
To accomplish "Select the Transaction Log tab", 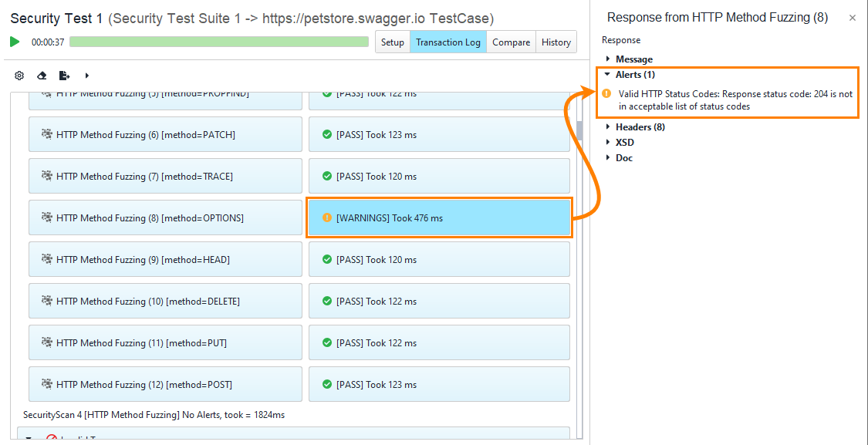I will [448, 42].
